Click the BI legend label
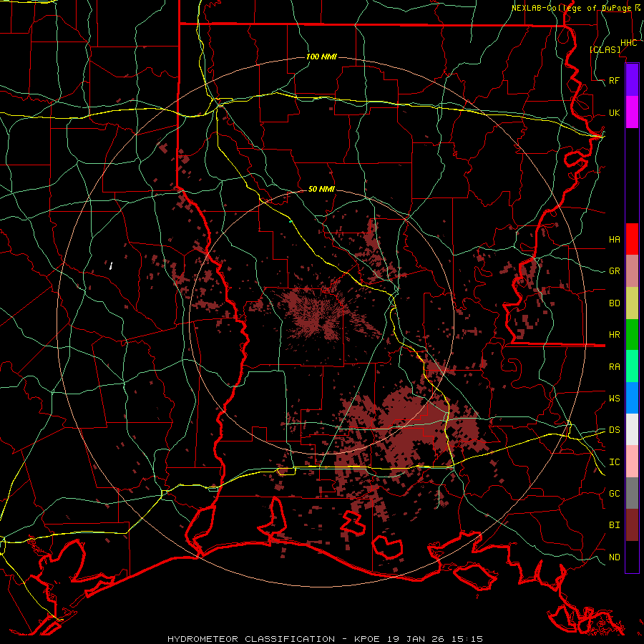 pyautogui.click(x=615, y=525)
